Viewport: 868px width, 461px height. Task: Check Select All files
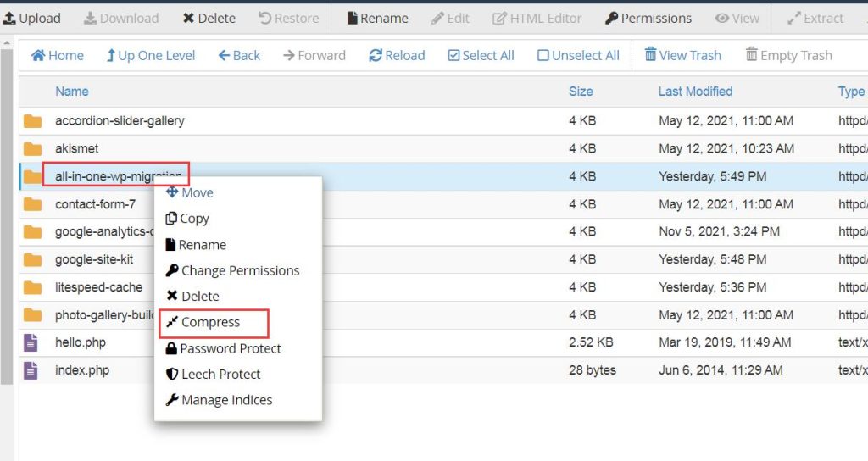click(x=481, y=55)
